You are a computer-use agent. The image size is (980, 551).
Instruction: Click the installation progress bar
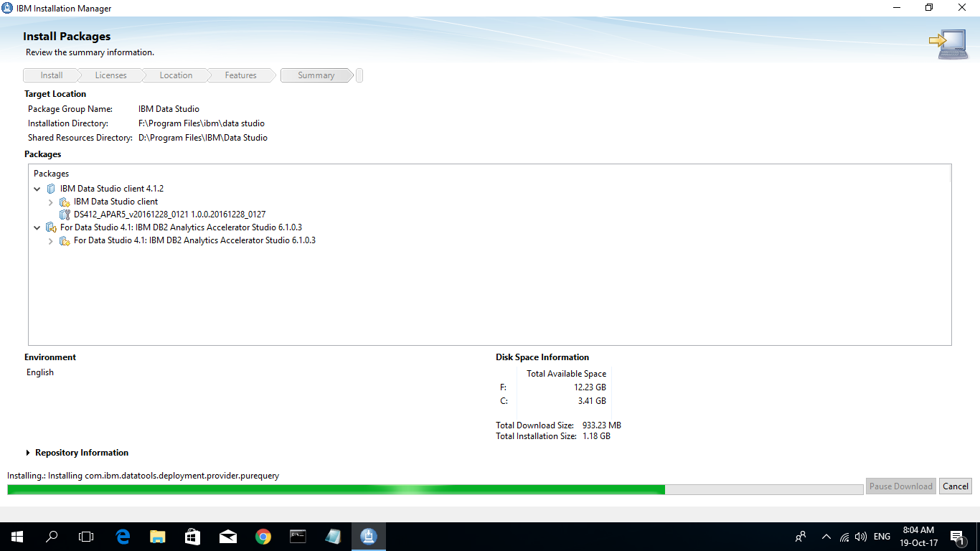coord(435,489)
